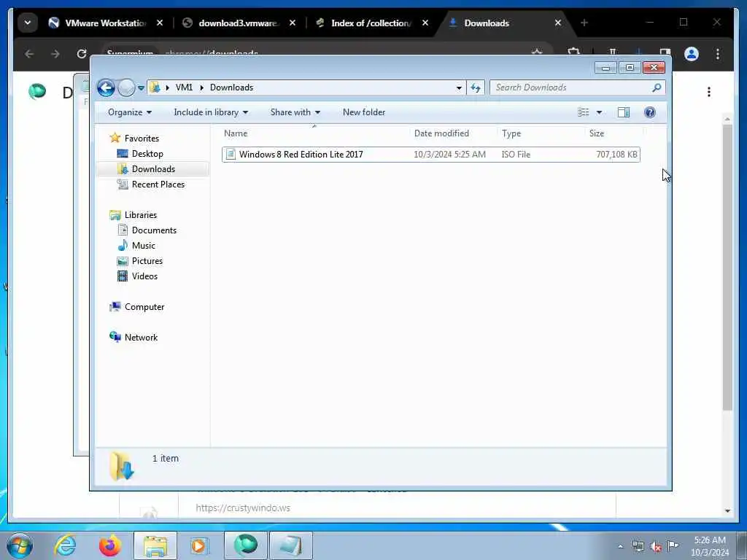The image size is (747, 560).
Task: Open Windows Explorer taskbar button
Action: point(155,545)
